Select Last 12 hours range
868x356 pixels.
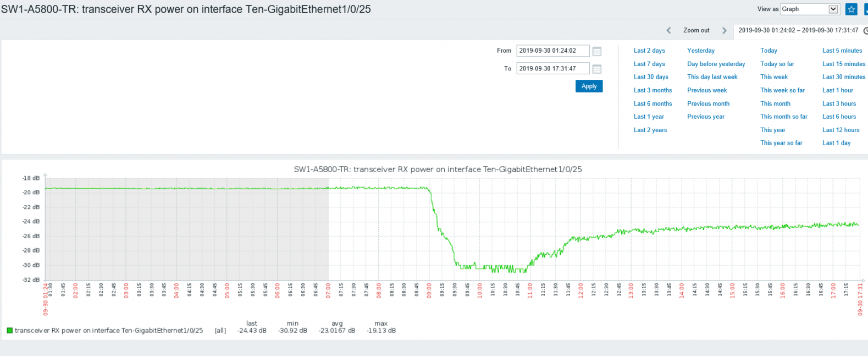[841, 130]
